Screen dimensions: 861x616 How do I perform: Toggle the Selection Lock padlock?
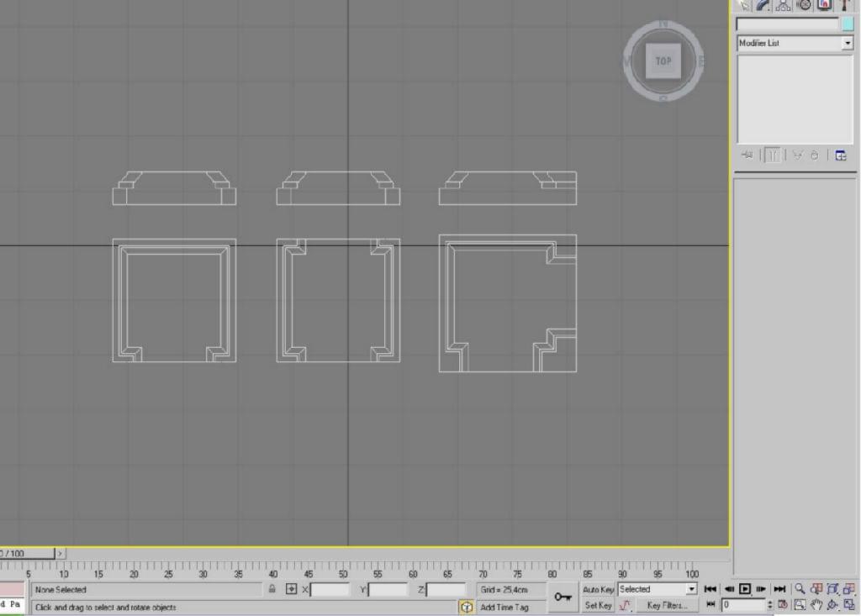(272, 589)
